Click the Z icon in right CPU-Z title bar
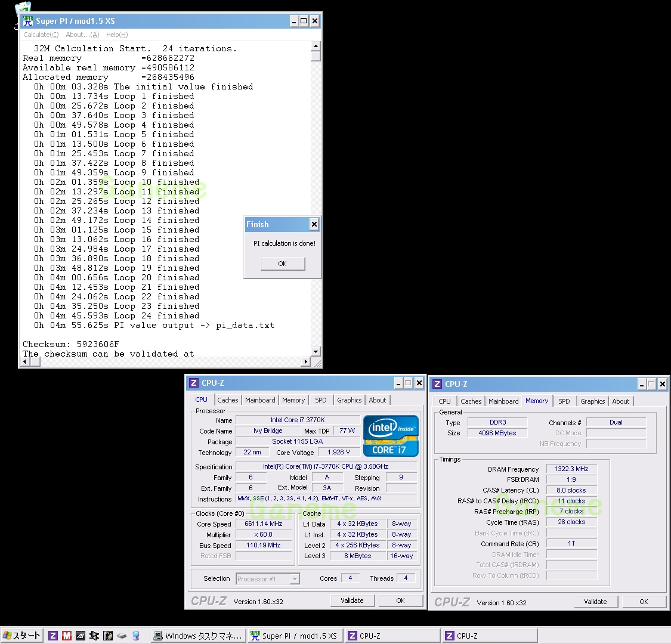The height and width of the screenshot is (644, 671). point(437,384)
